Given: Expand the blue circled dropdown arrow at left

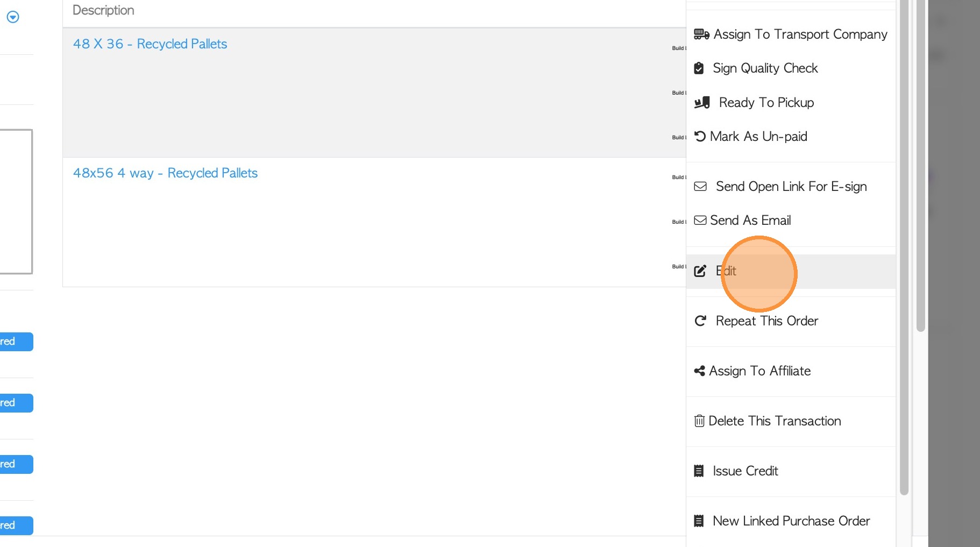Looking at the screenshot, I should [13, 17].
